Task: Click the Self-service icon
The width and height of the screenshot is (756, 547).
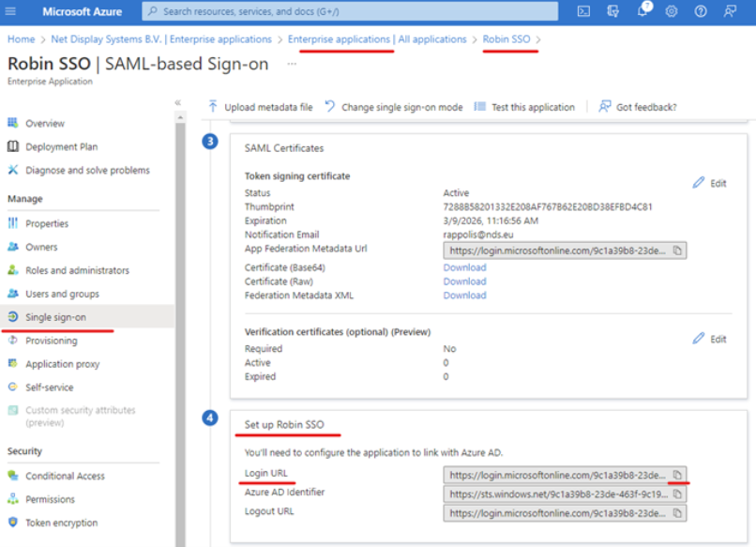Action: (x=13, y=387)
